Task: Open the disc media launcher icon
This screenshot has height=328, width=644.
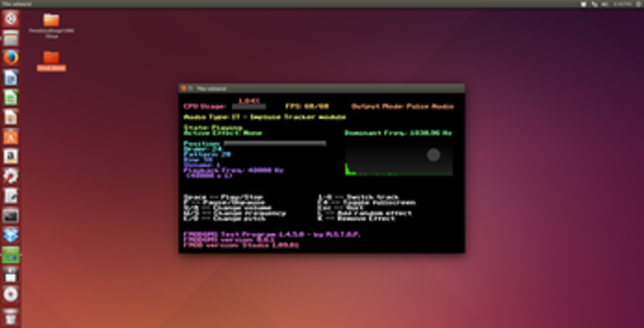Action: pyautogui.click(x=10, y=294)
